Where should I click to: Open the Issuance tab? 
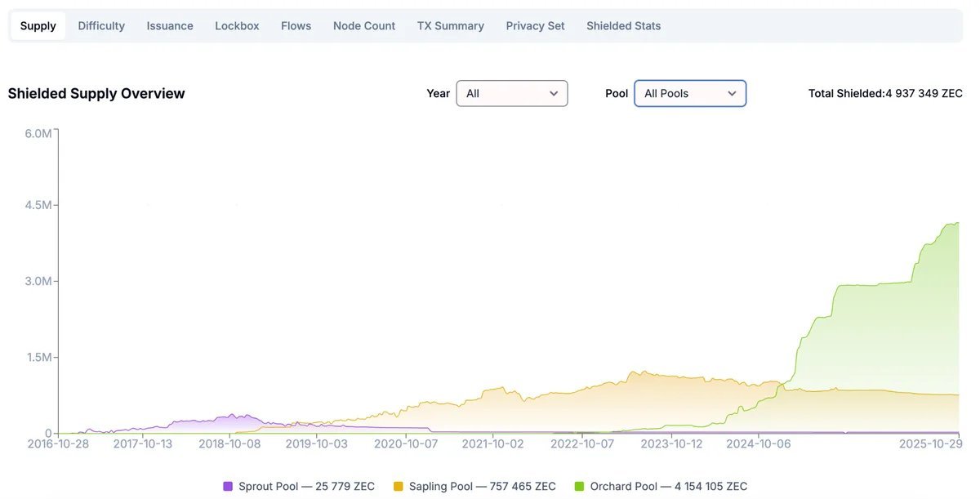[170, 26]
